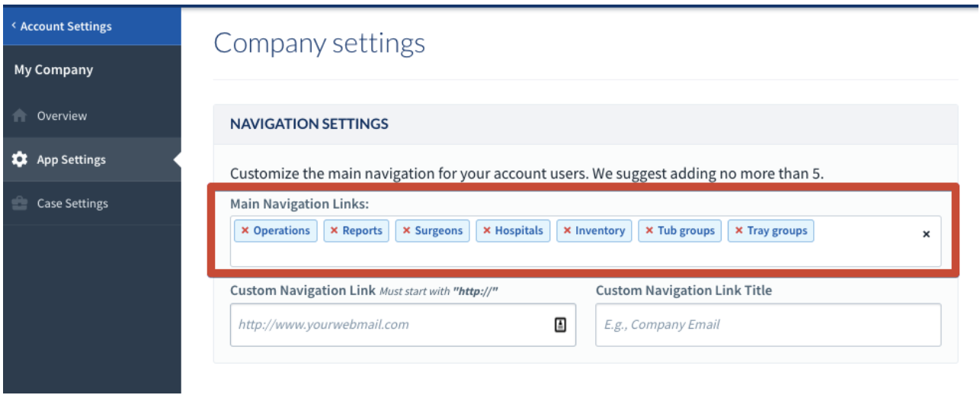Click the My Company sidebar heading

click(53, 70)
